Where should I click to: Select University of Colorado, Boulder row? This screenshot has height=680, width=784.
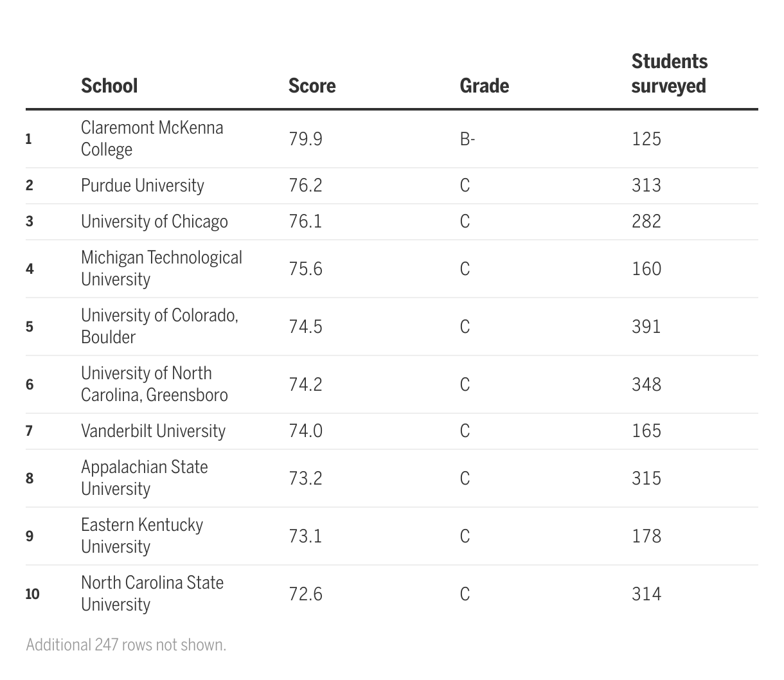(159, 326)
